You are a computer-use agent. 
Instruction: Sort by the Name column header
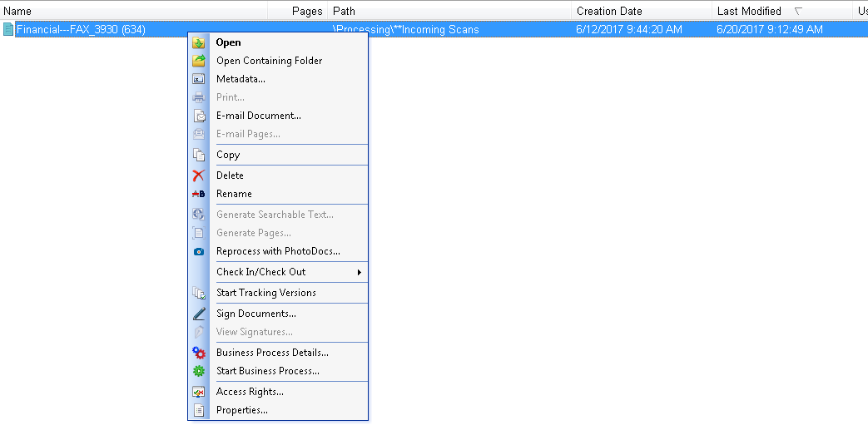[134, 11]
